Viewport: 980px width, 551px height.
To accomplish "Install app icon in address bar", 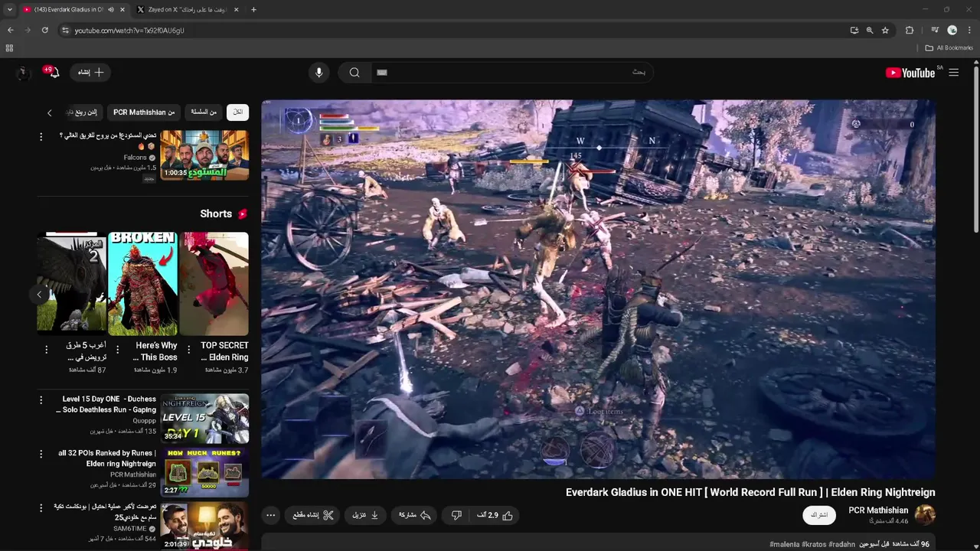I will (854, 31).
